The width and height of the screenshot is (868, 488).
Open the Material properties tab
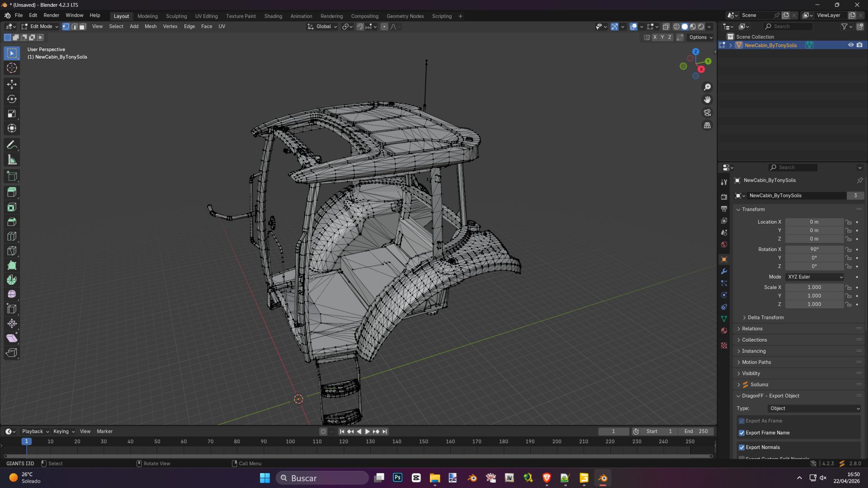724,330
